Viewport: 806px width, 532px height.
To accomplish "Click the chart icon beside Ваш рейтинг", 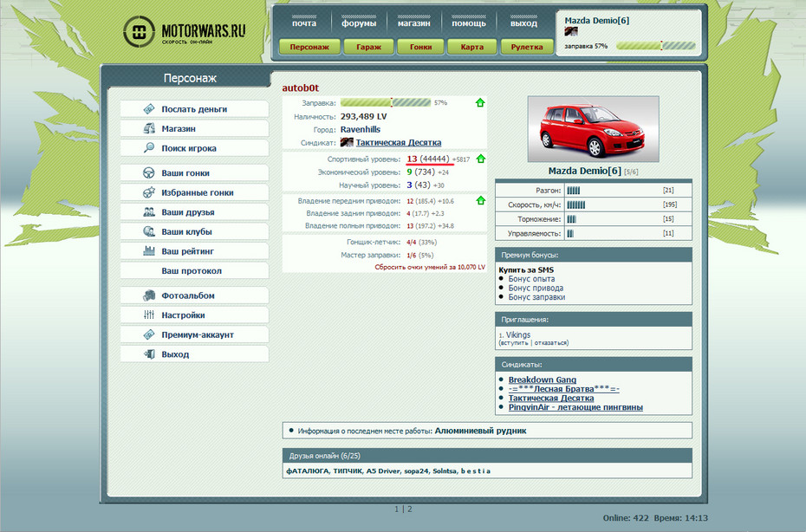I will pos(148,250).
